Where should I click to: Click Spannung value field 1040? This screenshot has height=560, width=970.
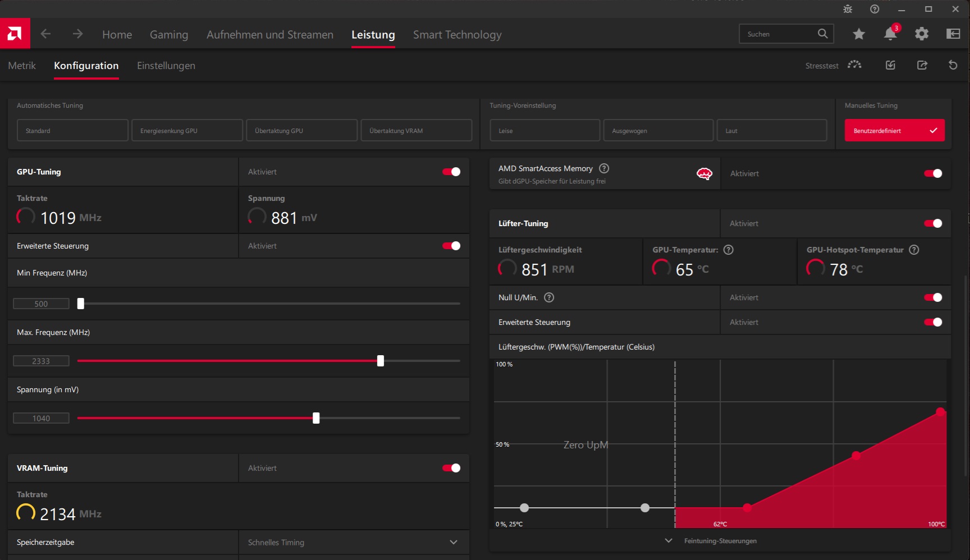(41, 418)
